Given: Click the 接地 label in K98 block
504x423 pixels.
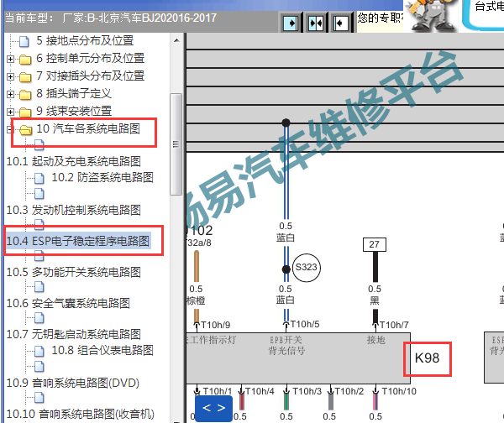Looking at the screenshot, I should pos(375,340).
